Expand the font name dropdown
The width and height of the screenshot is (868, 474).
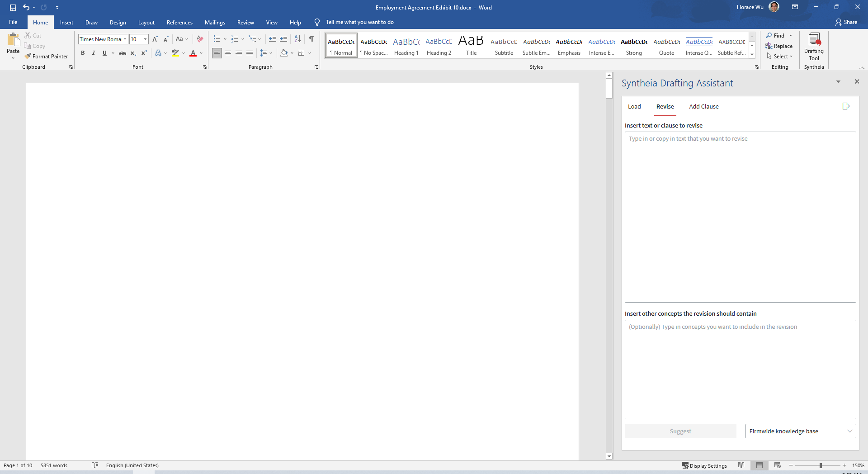125,39
